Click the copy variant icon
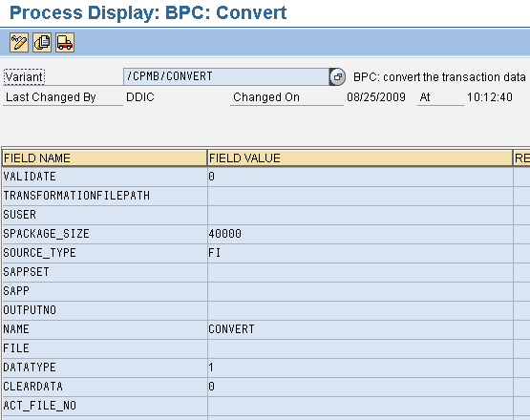This screenshot has height=420, width=530. 42,43
